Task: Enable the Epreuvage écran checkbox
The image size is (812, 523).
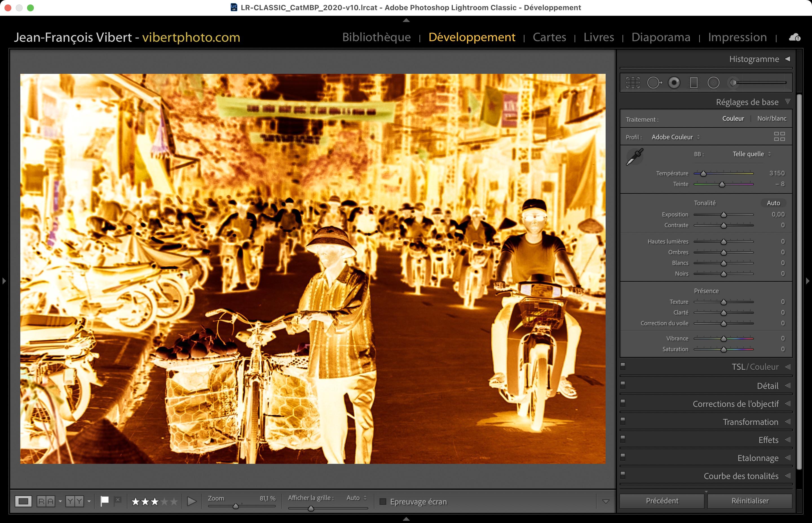Action: pyautogui.click(x=383, y=502)
